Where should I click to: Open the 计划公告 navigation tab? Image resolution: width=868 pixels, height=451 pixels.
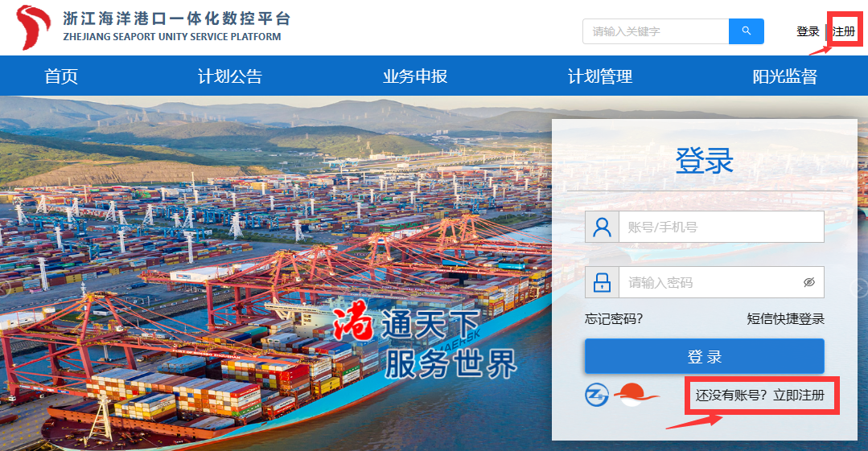pyautogui.click(x=230, y=76)
